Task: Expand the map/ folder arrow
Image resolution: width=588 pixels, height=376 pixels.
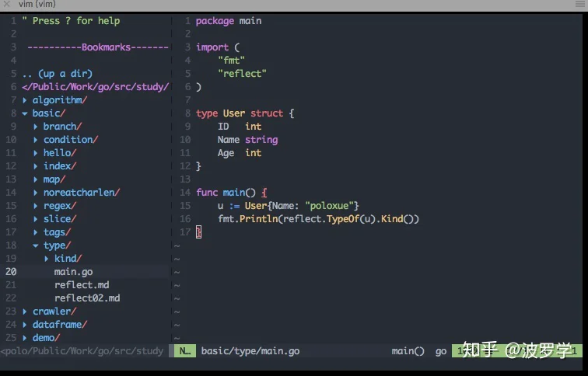Action: coord(36,179)
